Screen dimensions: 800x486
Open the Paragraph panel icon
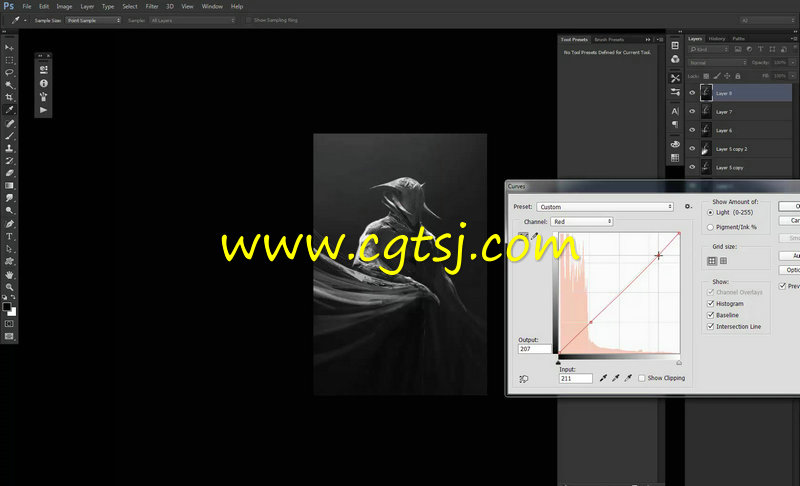pyautogui.click(x=675, y=124)
